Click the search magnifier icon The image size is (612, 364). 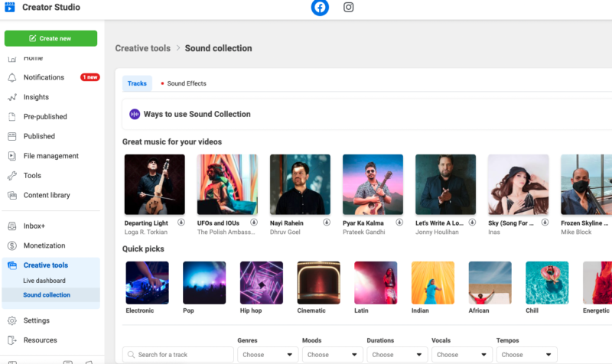click(x=131, y=355)
